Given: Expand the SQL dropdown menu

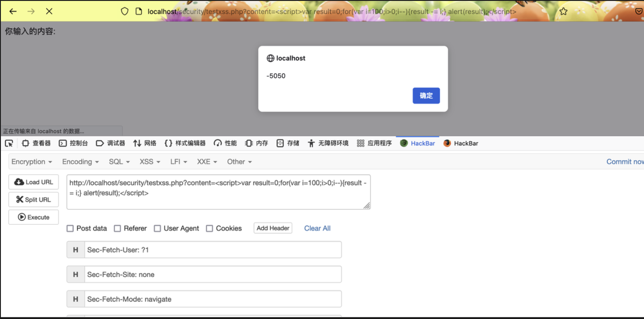Looking at the screenshot, I should 119,162.
